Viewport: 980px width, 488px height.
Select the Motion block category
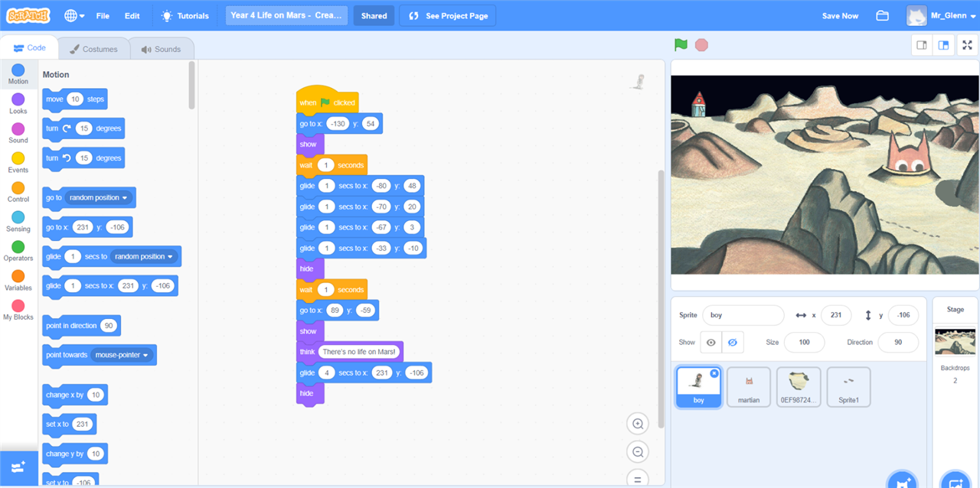18,74
